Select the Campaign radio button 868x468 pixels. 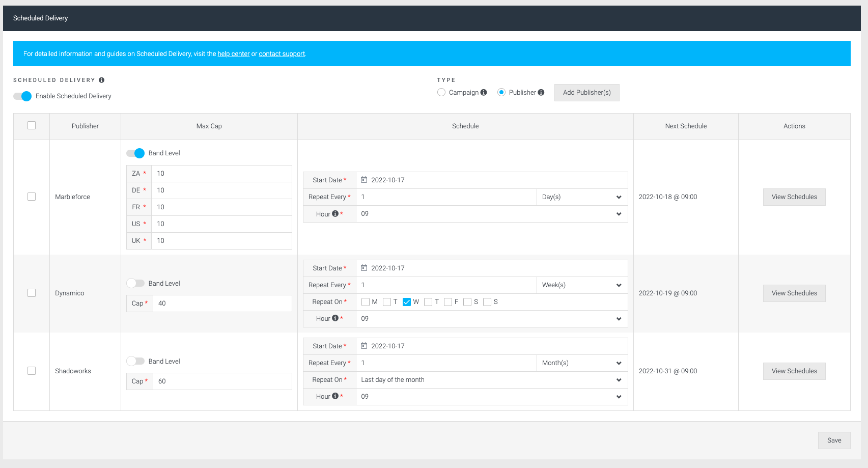[441, 92]
